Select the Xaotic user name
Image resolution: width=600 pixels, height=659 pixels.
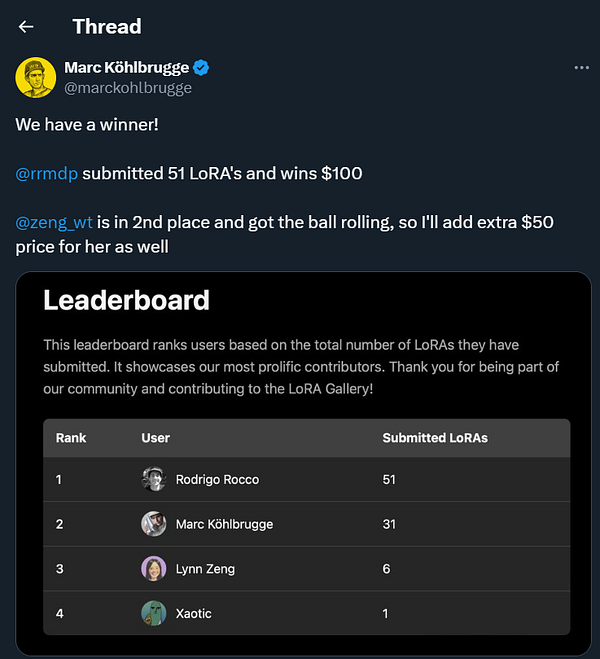193,614
